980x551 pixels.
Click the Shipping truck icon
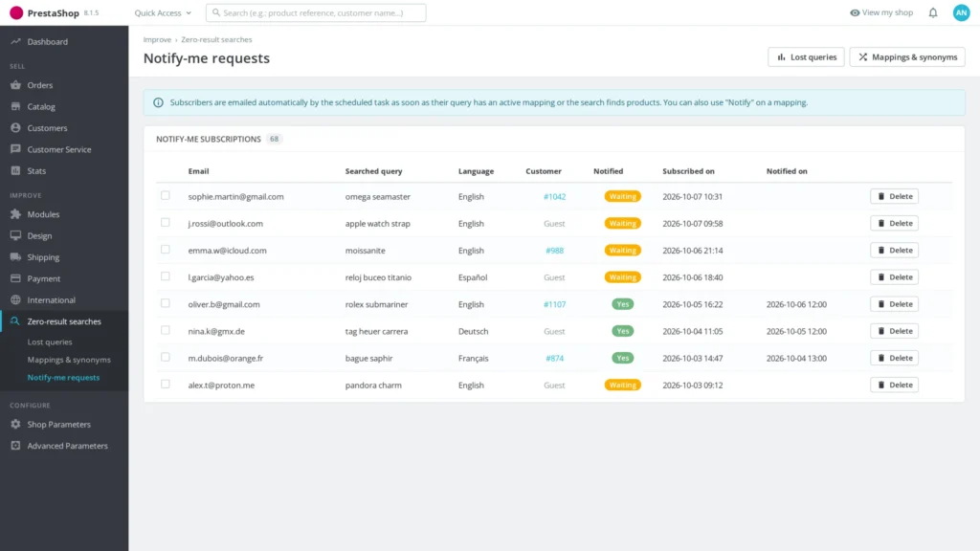(x=15, y=256)
